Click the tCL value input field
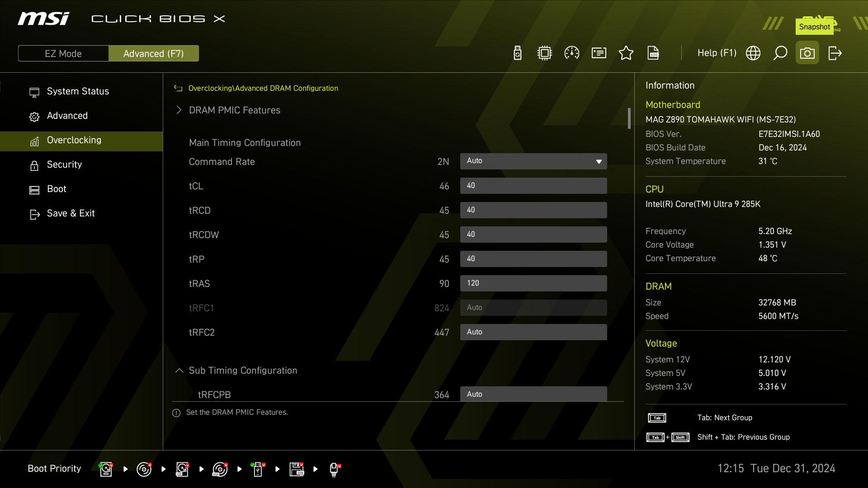Image resolution: width=868 pixels, height=488 pixels. [x=533, y=186]
